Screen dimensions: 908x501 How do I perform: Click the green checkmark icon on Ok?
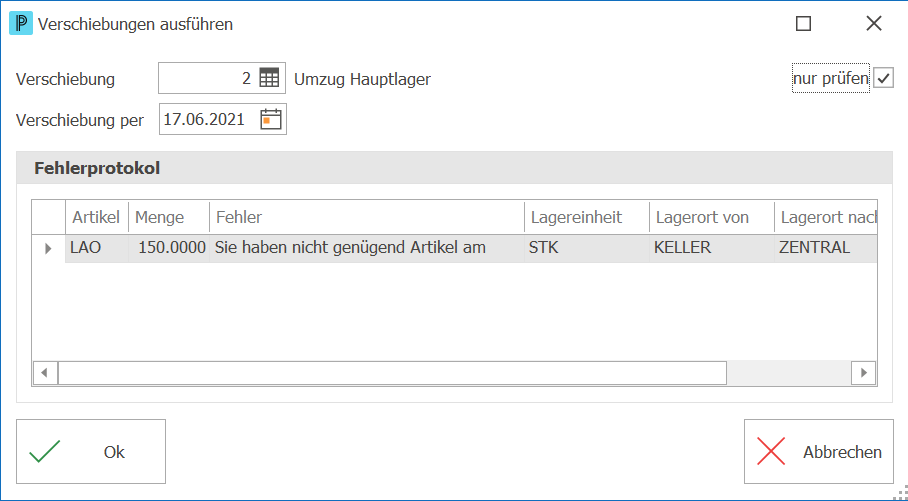[45, 452]
